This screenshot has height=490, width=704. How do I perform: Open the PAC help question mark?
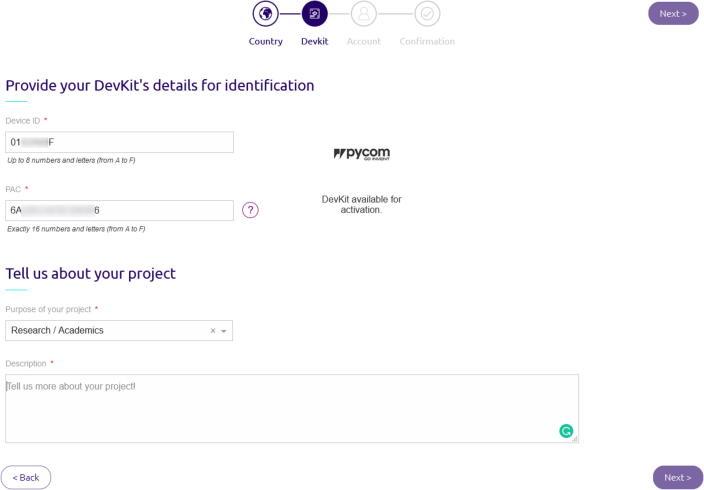(251, 210)
